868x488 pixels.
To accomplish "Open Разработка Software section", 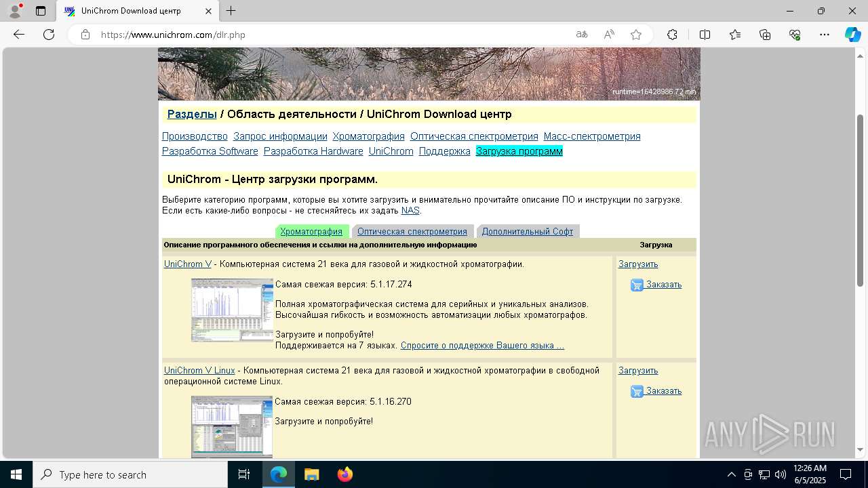I will 210,151.
